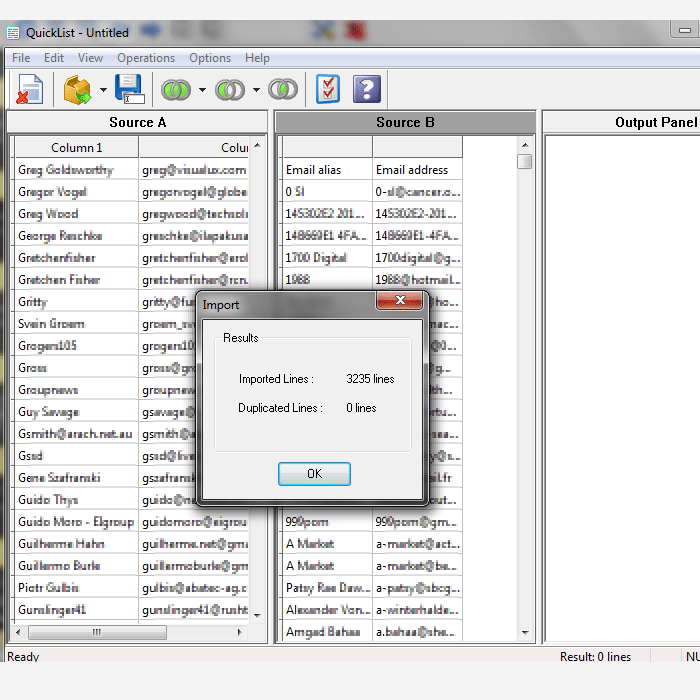Viewport: 700px width, 700px height.
Task: Select the Source B panel header
Action: [405, 122]
